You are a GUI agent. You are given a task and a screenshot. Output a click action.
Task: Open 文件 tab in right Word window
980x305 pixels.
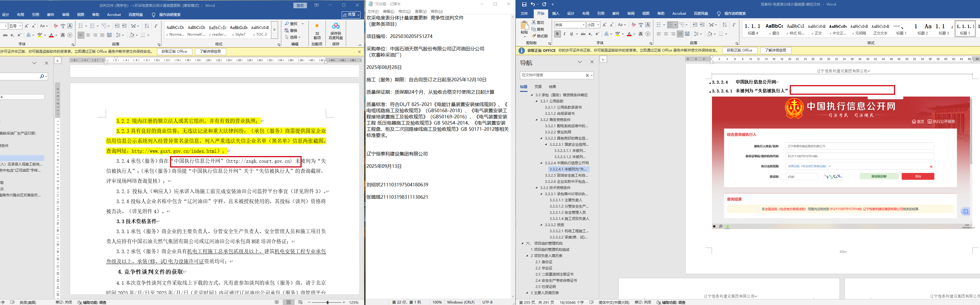524,14
